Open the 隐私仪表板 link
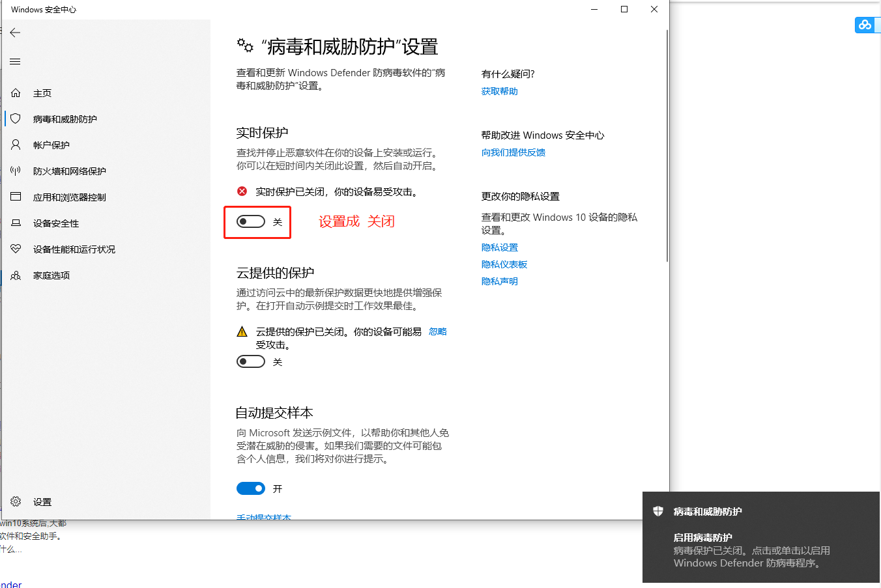Viewport: 881px width, 588px height. click(504, 264)
